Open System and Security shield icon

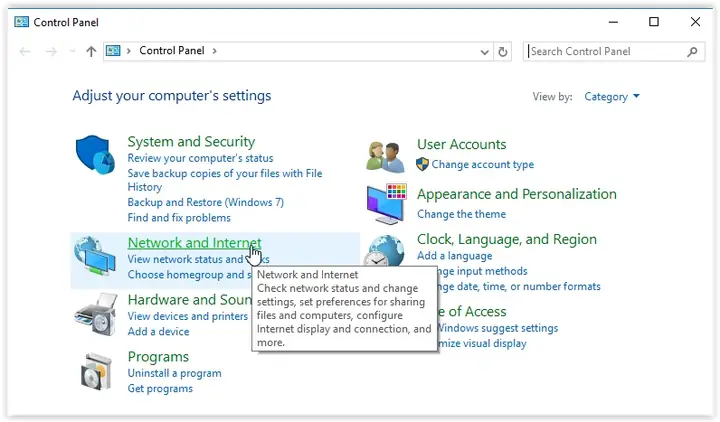[x=95, y=154]
